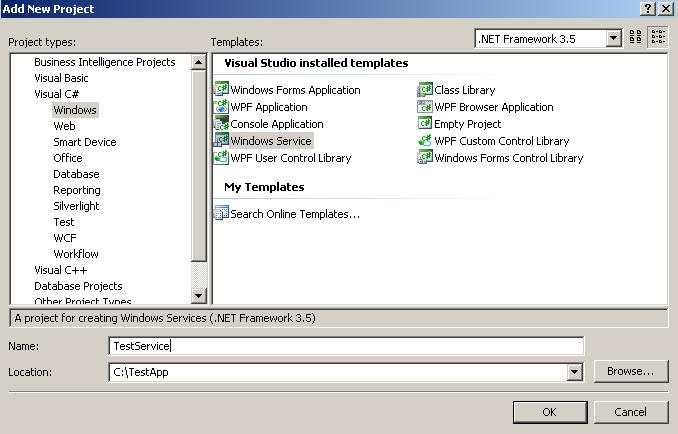Select Database Projects in the tree
Image resolution: width=678 pixels, height=434 pixels.
[78, 286]
